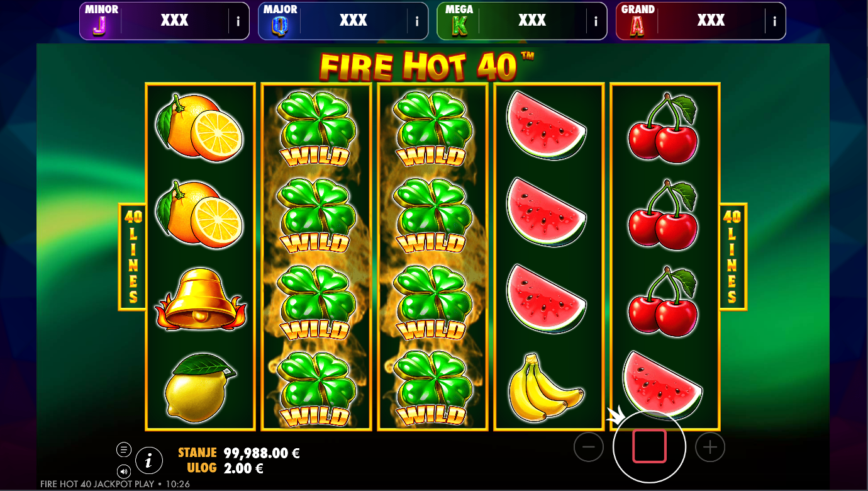Viewport: 868px width, 491px height.
Task: Click the left 40 Lines indicator
Action: tap(133, 257)
